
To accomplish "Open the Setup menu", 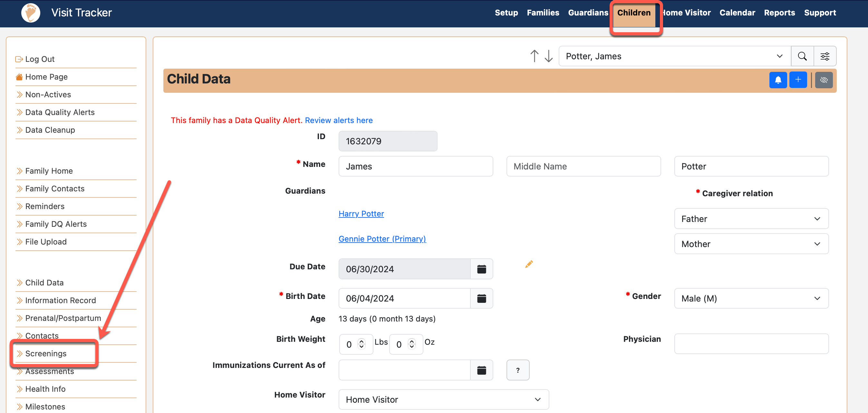I will tap(506, 13).
